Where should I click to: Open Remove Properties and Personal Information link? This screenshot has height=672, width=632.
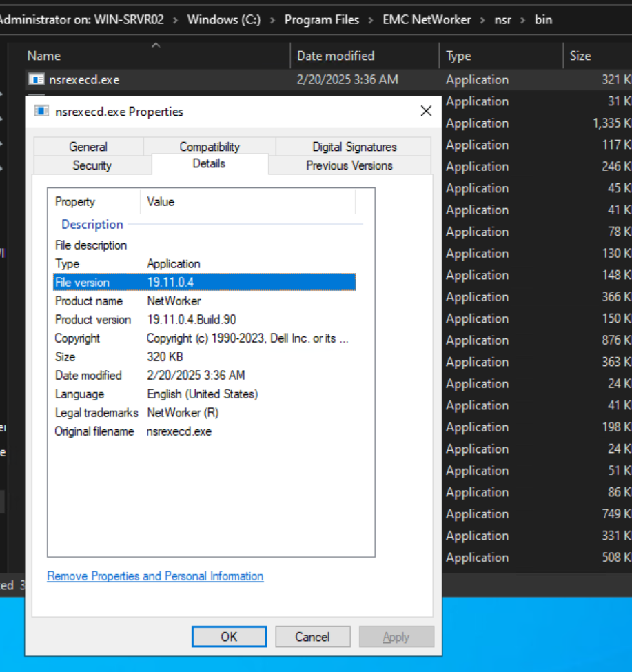[154, 576]
